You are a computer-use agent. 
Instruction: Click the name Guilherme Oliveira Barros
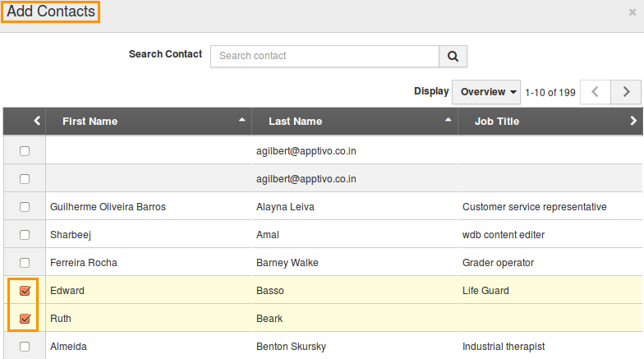point(108,207)
